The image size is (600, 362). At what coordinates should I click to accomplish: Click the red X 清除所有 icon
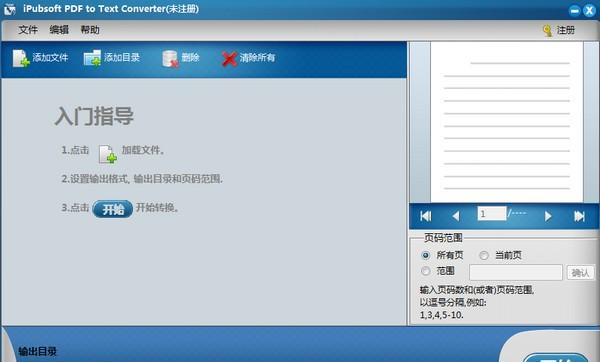tap(229, 59)
